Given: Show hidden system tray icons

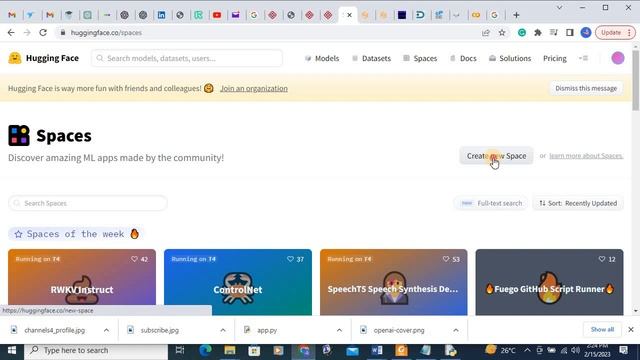Looking at the screenshot, I should (x=527, y=351).
